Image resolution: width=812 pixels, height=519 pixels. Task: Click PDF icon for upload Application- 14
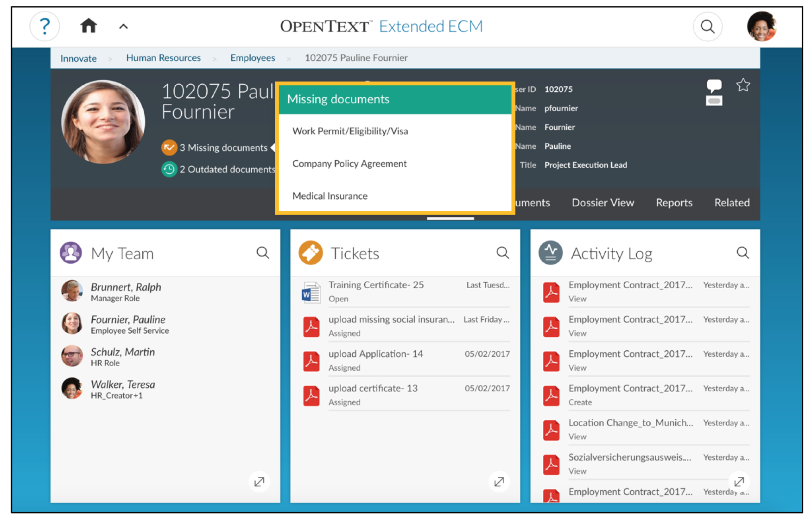311,361
